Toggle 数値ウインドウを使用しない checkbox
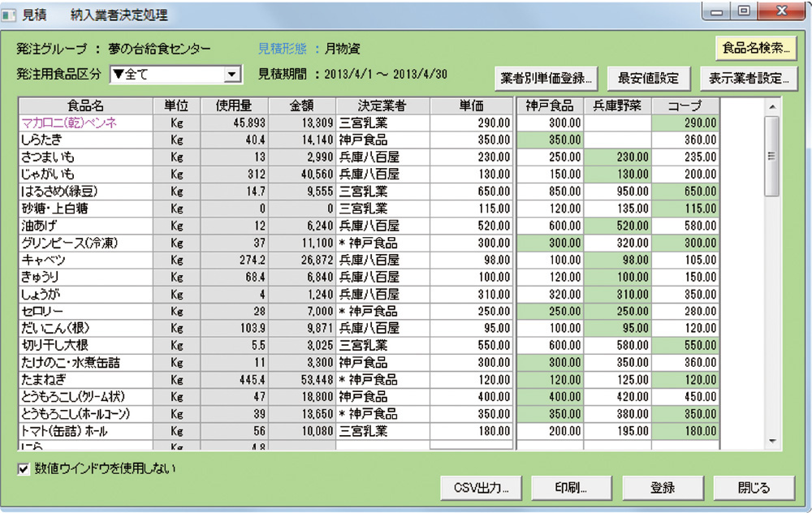The width and height of the screenshot is (812, 513). (24, 468)
